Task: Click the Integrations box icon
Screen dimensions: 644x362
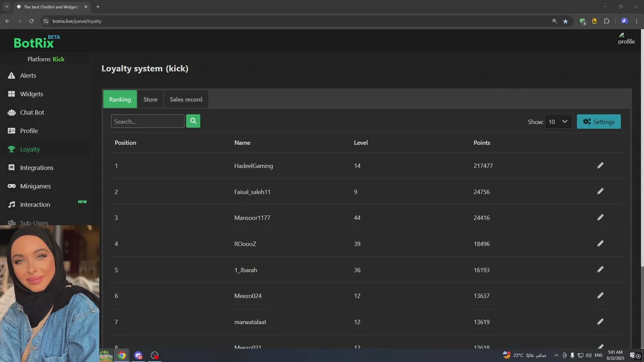Action: click(x=11, y=168)
